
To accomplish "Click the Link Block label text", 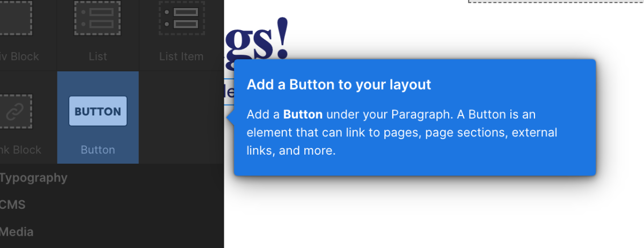I will click(x=21, y=150).
